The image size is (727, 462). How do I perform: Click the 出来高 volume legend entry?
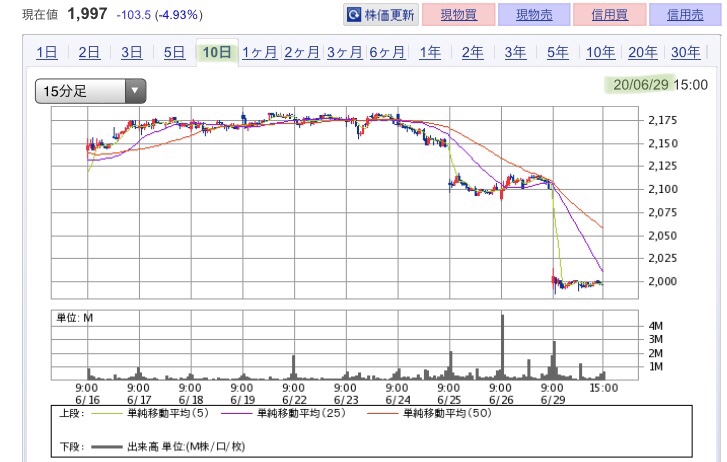(x=168, y=447)
